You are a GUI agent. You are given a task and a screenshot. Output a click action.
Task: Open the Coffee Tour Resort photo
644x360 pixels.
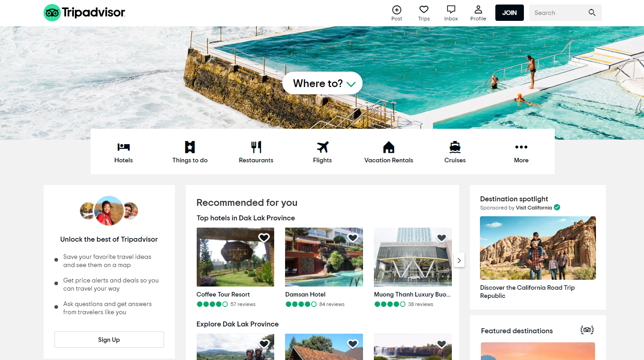point(235,257)
